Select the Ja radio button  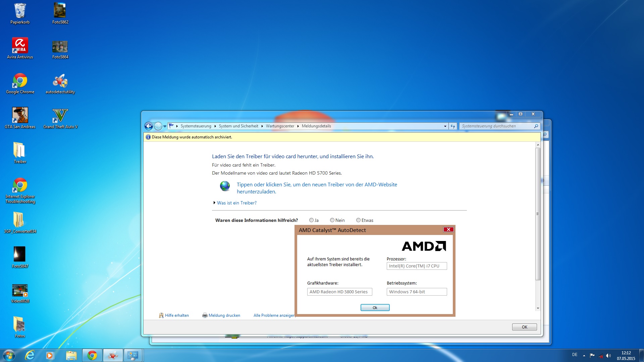point(311,220)
